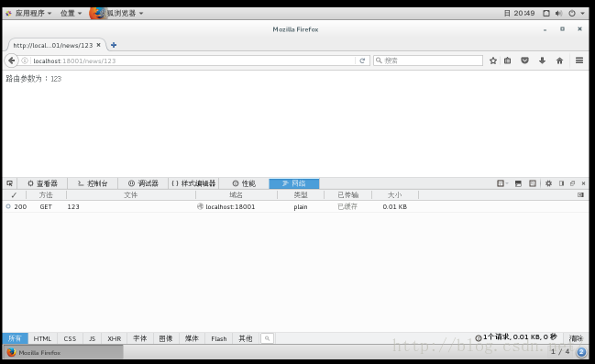Click the accessibility icon in top bar
Image resolution: width=595 pixels, height=364 pixels.
pyautogui.click(x=546, y=13)
